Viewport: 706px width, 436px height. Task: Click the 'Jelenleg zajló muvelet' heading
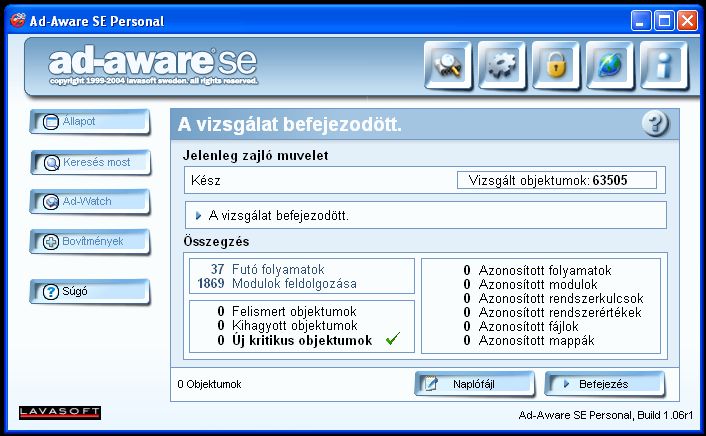pos(256,155)
